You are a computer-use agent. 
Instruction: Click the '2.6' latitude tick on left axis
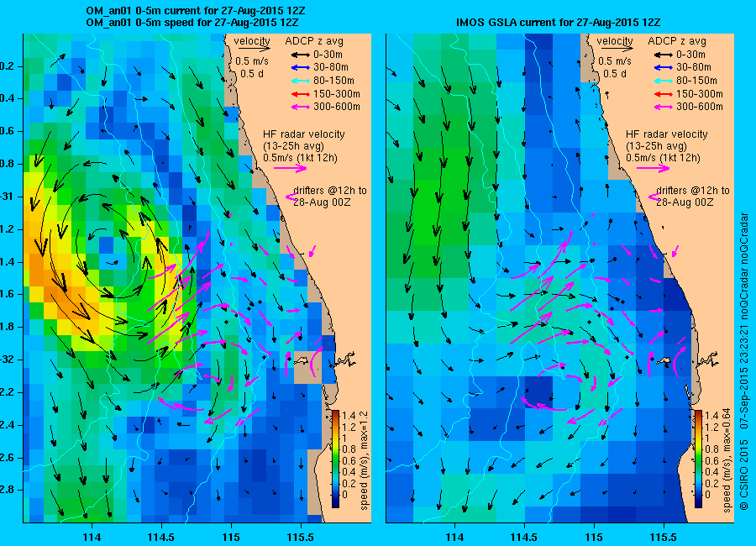[7, 458]
